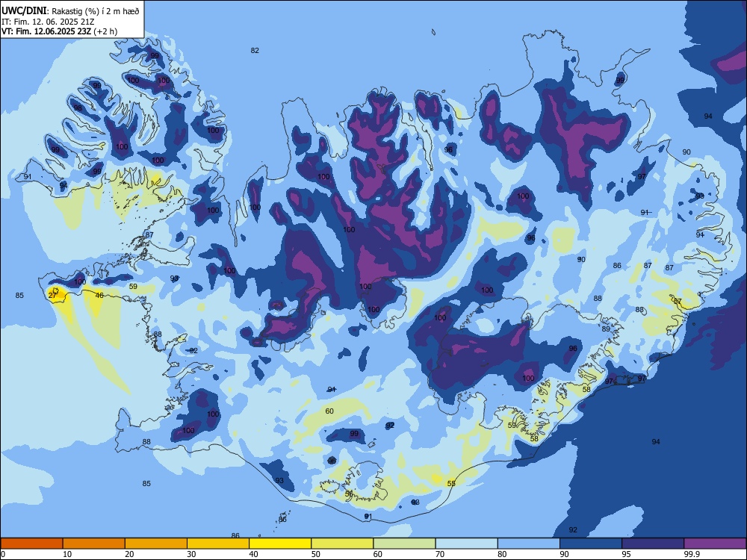Click the purple legend swatch above 99.9
Viewport: 747px width, 560px height.
715,544
